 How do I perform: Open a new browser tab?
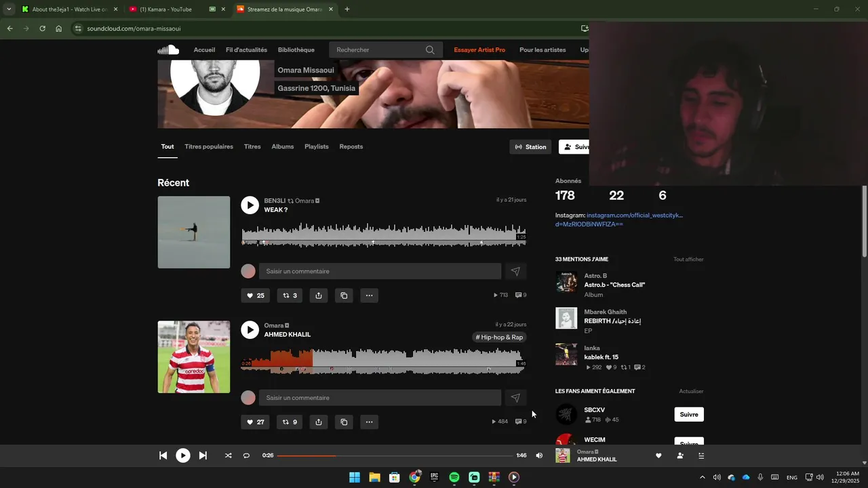(347, 9)
